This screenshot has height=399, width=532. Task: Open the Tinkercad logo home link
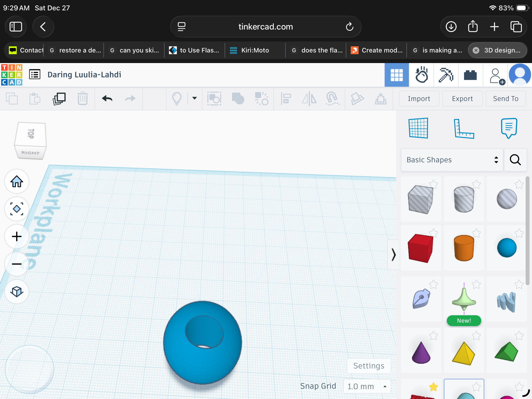(12, 75)
